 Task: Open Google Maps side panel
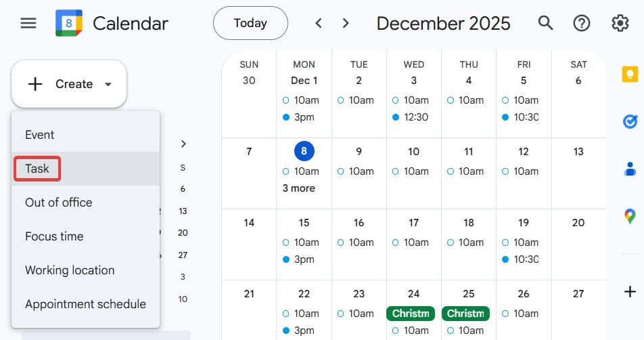630,216
